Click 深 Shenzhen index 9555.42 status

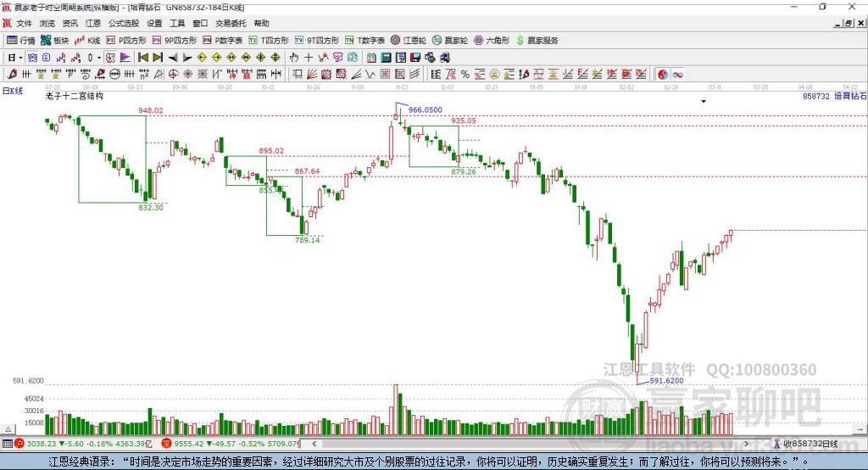pos(230,444)
